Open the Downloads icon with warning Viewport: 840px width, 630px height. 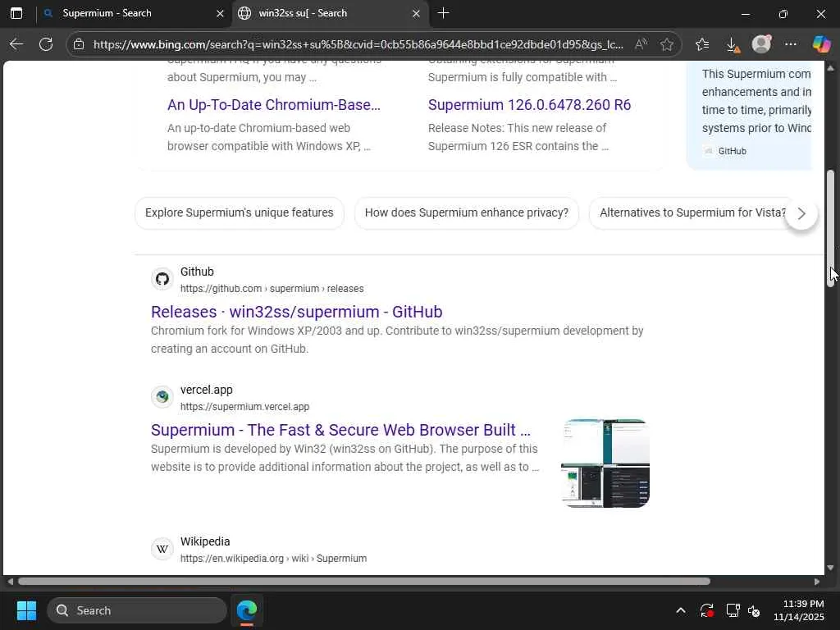(x=733, y=44)
